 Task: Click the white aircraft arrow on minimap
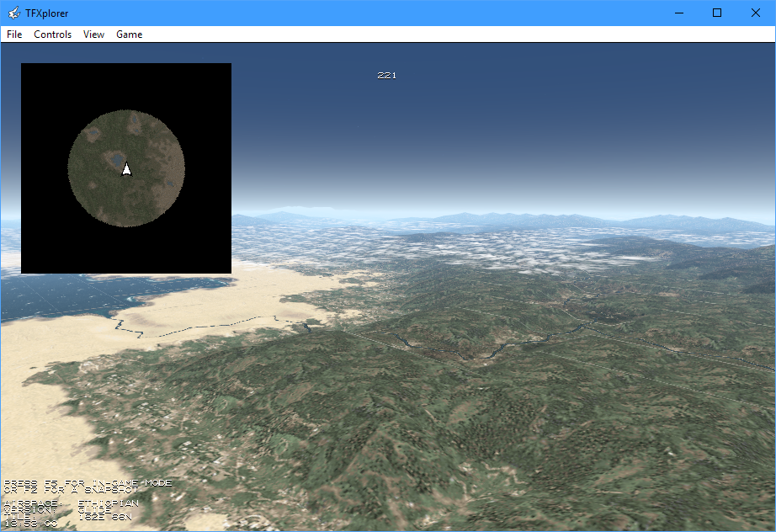[126, 169]
